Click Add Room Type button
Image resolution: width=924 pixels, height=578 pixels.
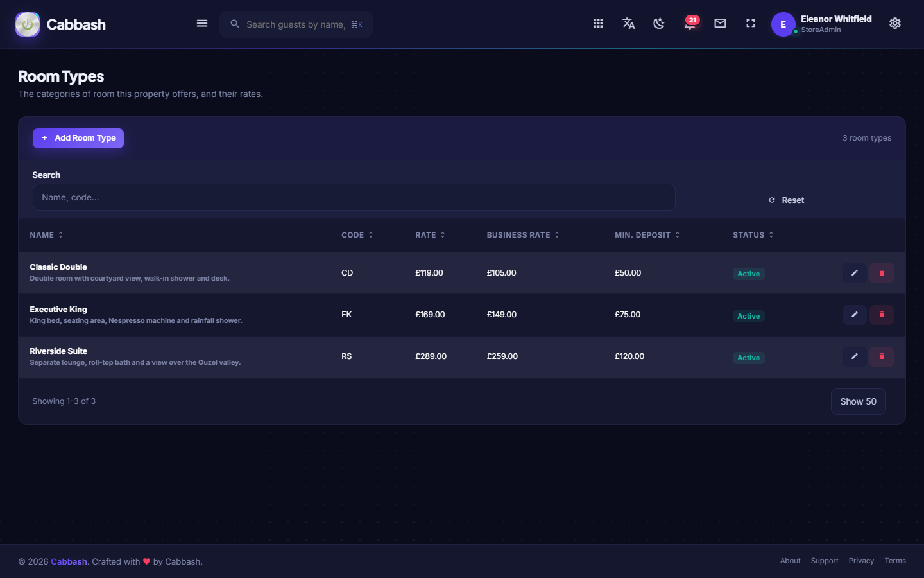(x=78, y=138)
